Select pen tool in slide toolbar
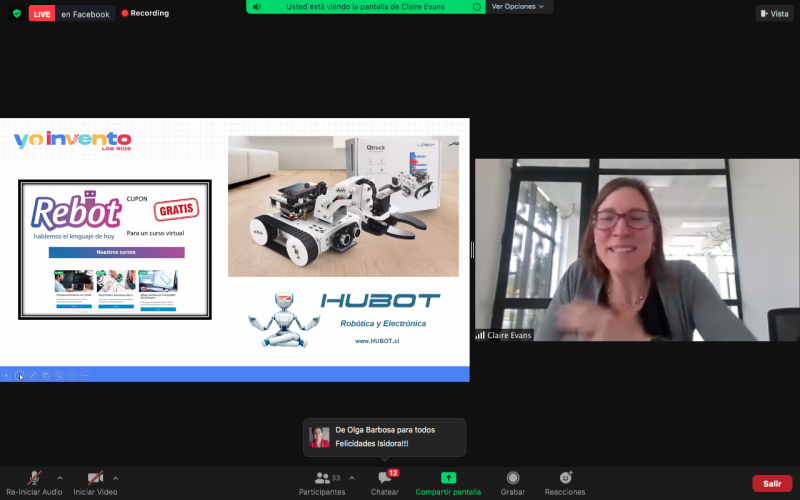 (33, 376)
